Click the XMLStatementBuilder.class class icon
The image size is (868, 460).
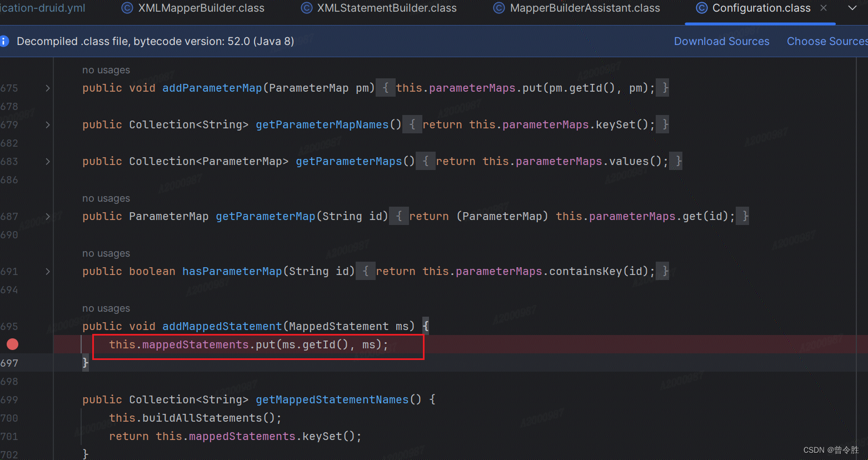(x=307, y=8)
